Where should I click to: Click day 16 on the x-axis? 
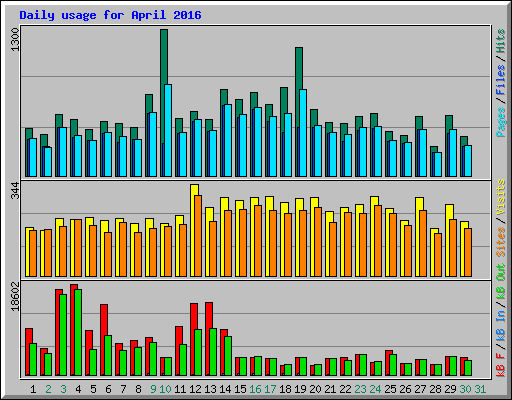click(x=255, y=389)
